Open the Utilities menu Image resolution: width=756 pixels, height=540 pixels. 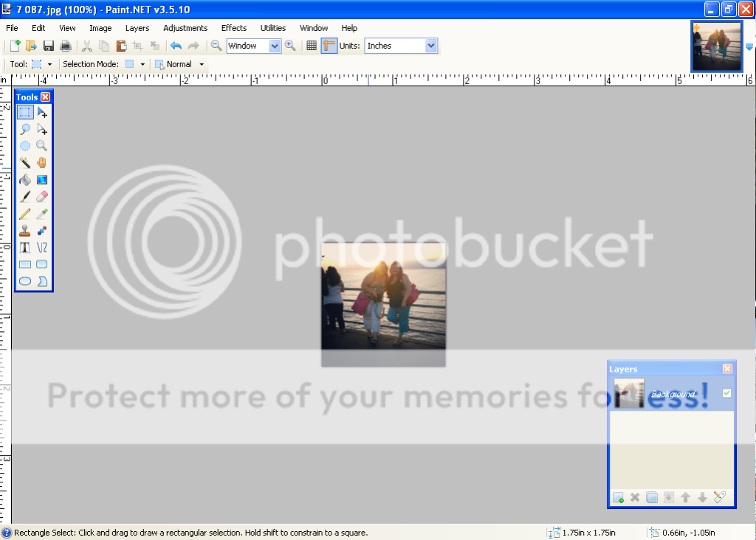273,28
